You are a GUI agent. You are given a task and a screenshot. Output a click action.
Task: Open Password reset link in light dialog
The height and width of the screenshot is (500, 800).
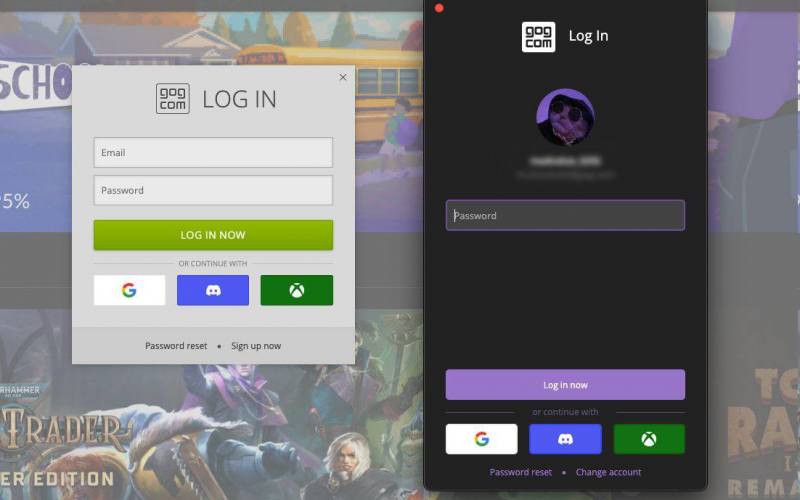tap(176, 346)
